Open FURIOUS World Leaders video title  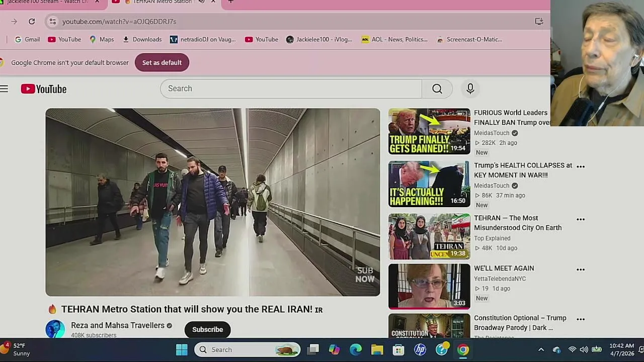coord(512,118)
